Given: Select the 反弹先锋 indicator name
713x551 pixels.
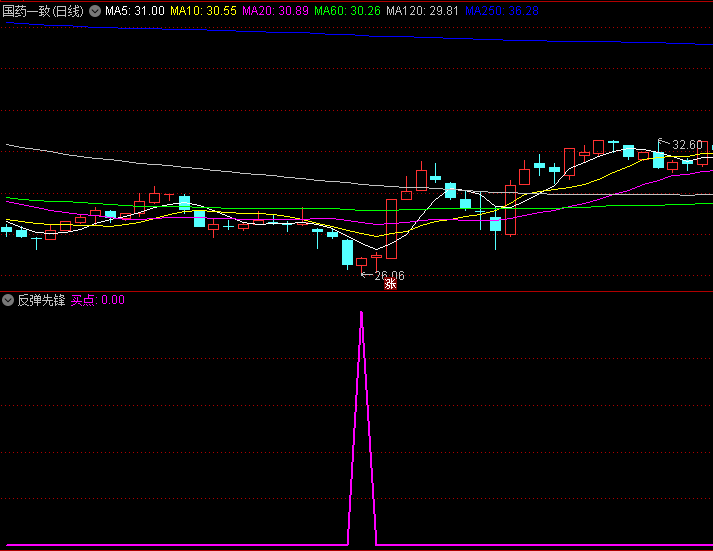Looking at the screenshot, I should coord(41,300).
